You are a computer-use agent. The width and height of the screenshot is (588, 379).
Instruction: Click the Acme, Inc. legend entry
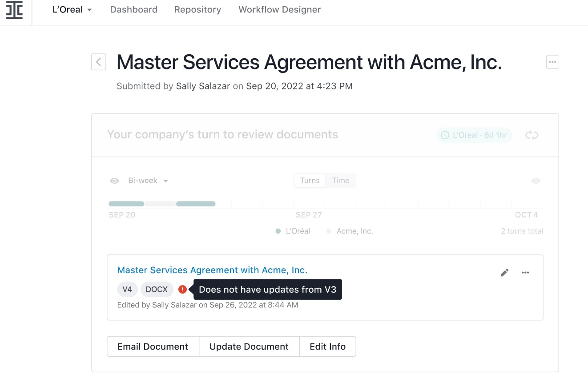(x=350, y=231)
